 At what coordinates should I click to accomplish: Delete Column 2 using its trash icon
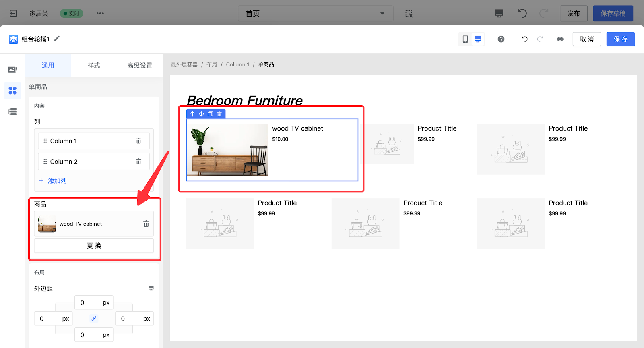click(x=138, y=162)
